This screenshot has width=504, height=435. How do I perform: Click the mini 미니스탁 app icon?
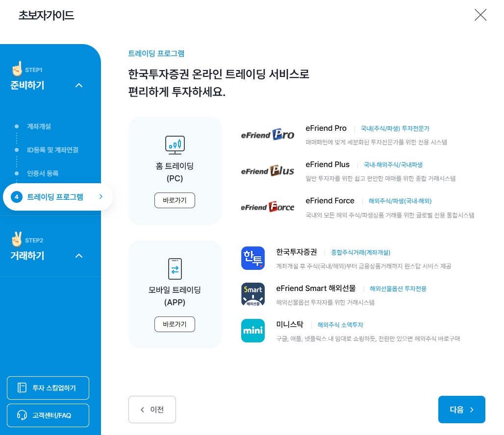(253, 331)
